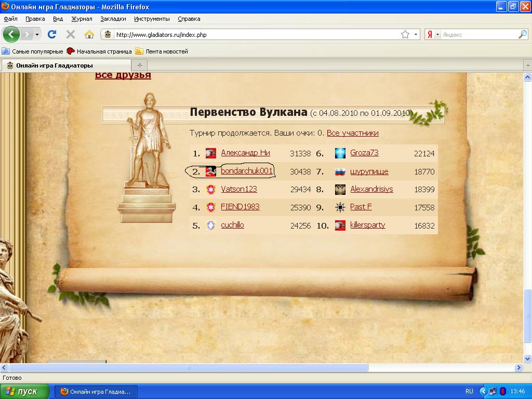Go to the Home page icon
The width and height of the screenshot is (532, 399).
[x=89, y=34]
